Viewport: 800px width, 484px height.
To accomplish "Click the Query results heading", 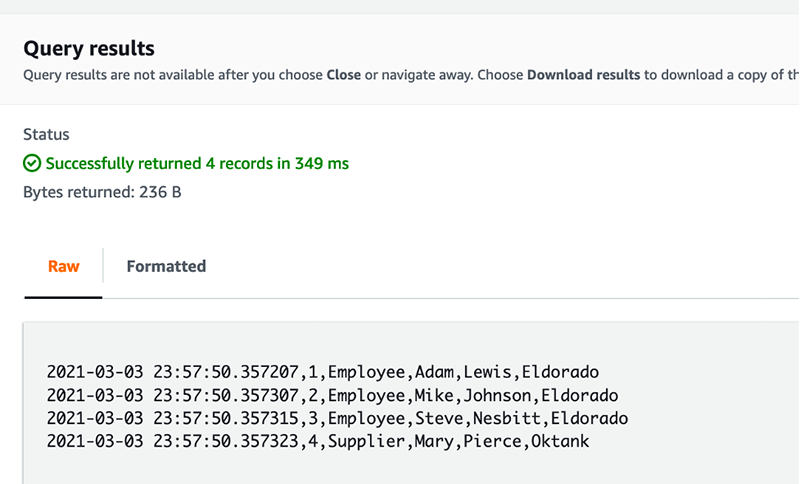I will pos(89,48).
